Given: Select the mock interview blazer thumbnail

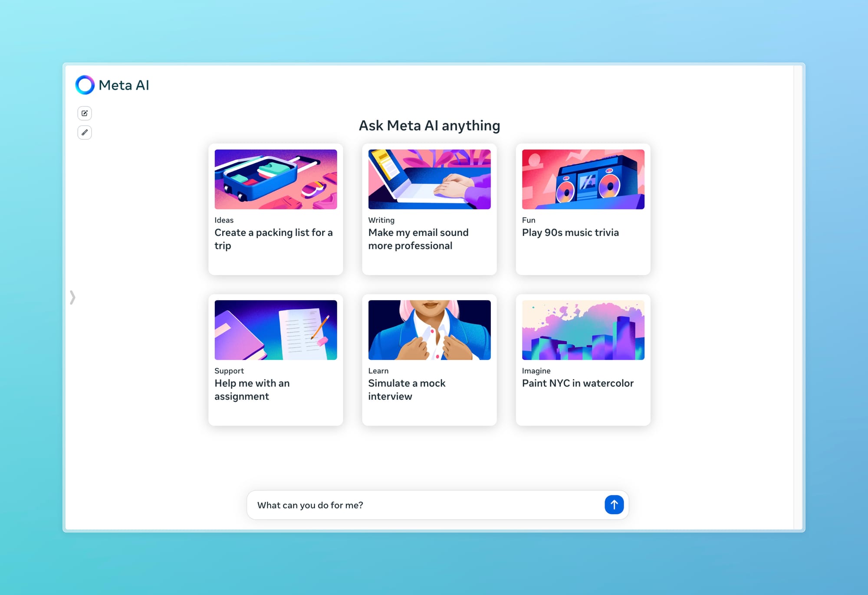Looking at the screenshot, I should point(429,330).
